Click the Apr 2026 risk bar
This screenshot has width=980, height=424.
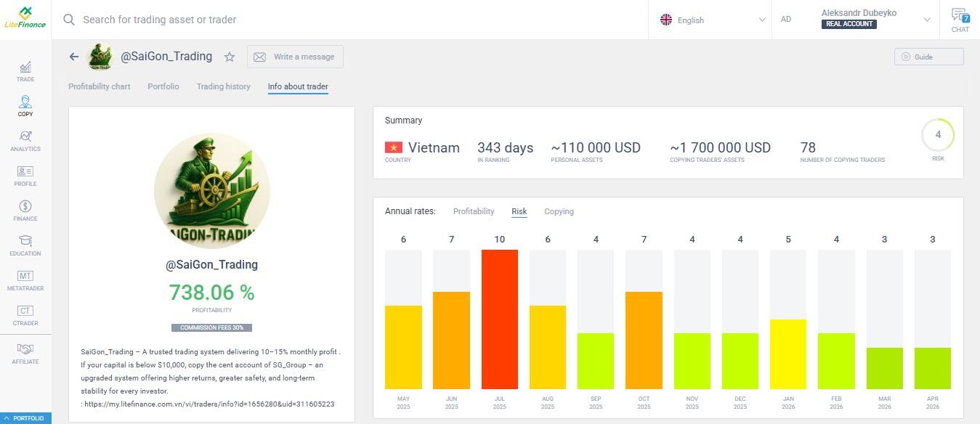point(933,368)
